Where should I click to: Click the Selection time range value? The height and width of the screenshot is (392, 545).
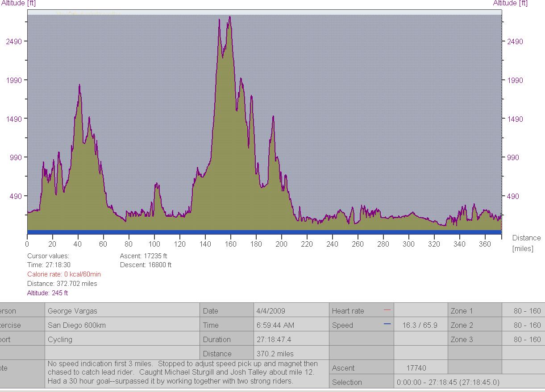[448, 382]
